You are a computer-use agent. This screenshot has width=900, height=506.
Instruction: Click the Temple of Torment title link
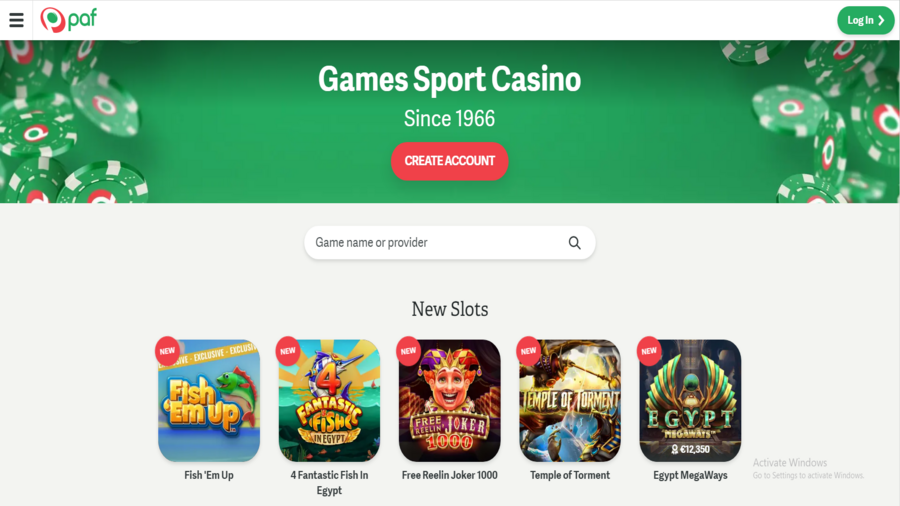(x=570, y=475)
